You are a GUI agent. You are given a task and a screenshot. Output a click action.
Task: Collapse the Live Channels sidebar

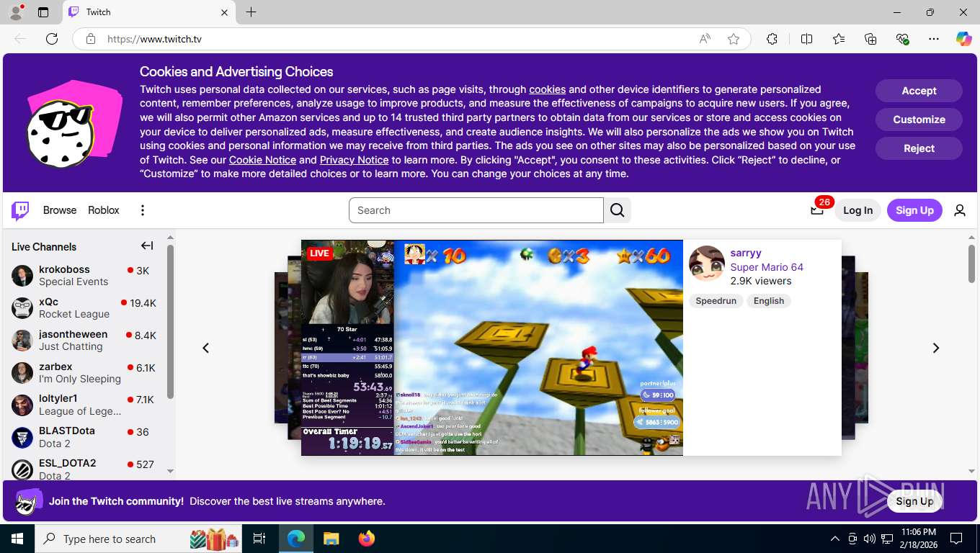click(147, 246)
